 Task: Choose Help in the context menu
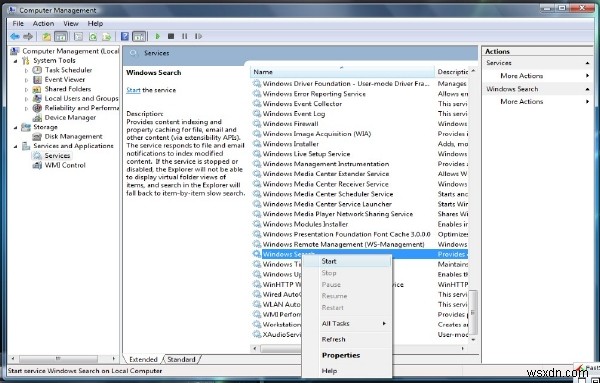347,371
